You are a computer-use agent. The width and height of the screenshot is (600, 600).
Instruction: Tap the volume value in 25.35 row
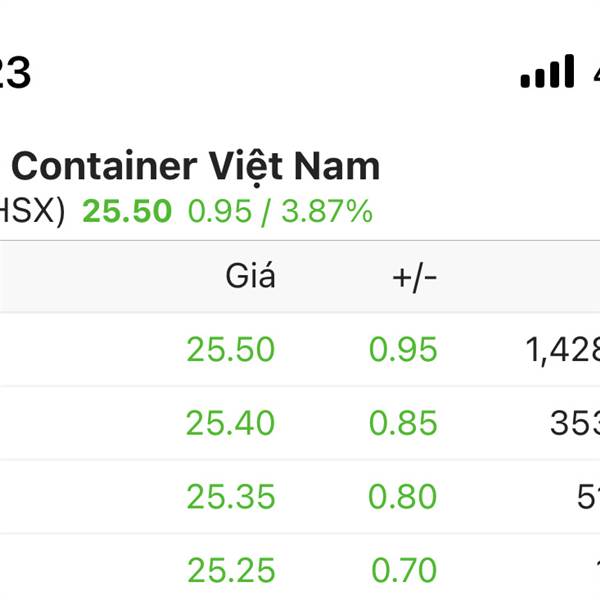pos(589,497)
